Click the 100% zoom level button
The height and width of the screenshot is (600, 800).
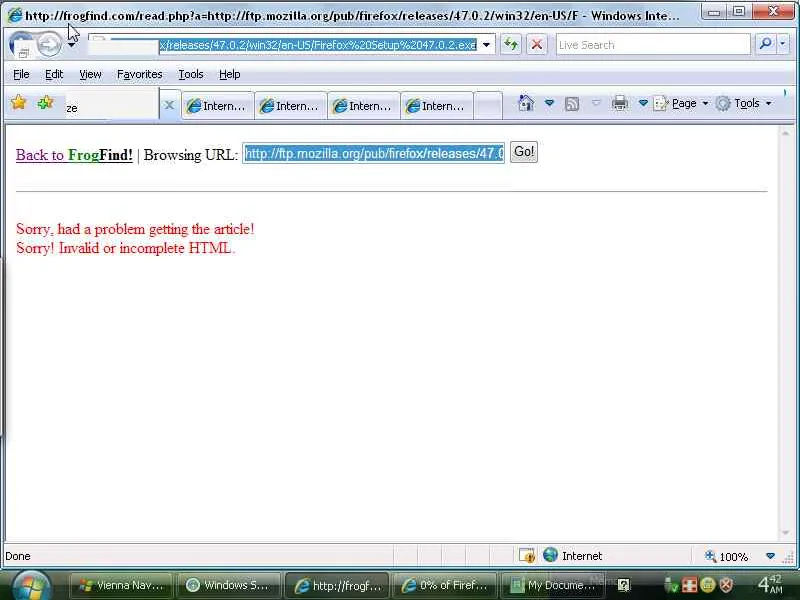[727, 556]
